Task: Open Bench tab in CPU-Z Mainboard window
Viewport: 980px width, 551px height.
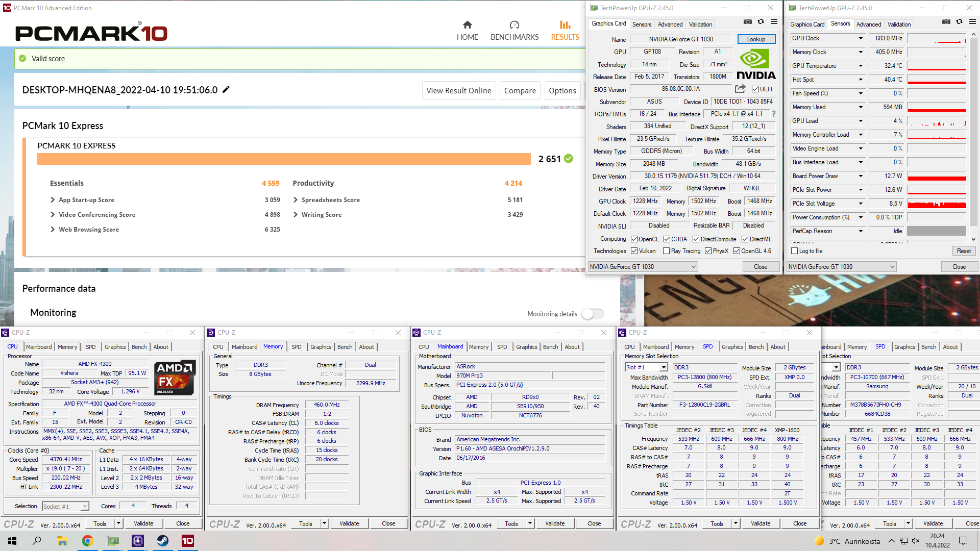Action: pos(550,347)
